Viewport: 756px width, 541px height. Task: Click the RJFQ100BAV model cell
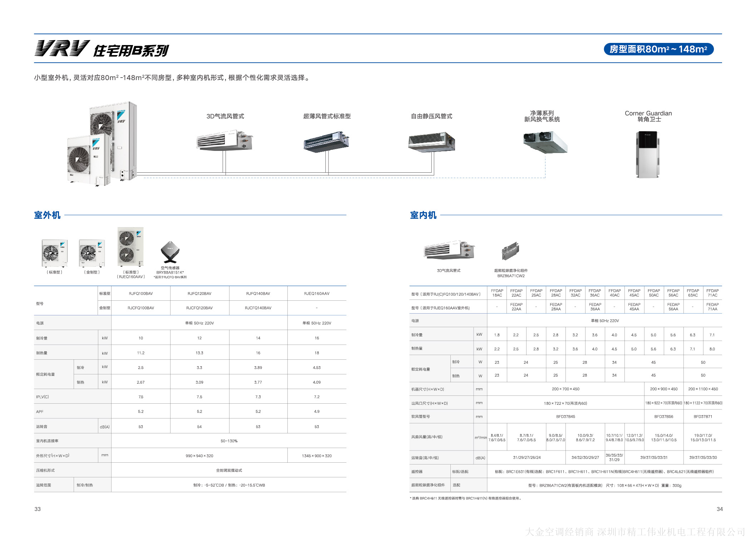tap(141, 294)
